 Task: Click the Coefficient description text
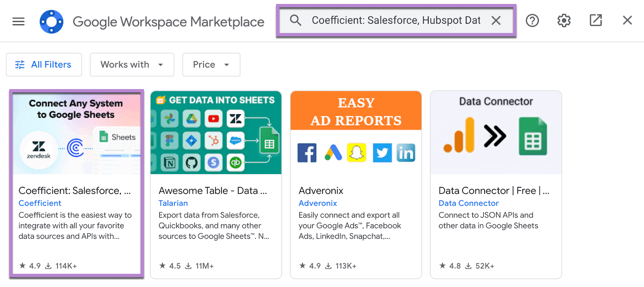pos(75,225)
